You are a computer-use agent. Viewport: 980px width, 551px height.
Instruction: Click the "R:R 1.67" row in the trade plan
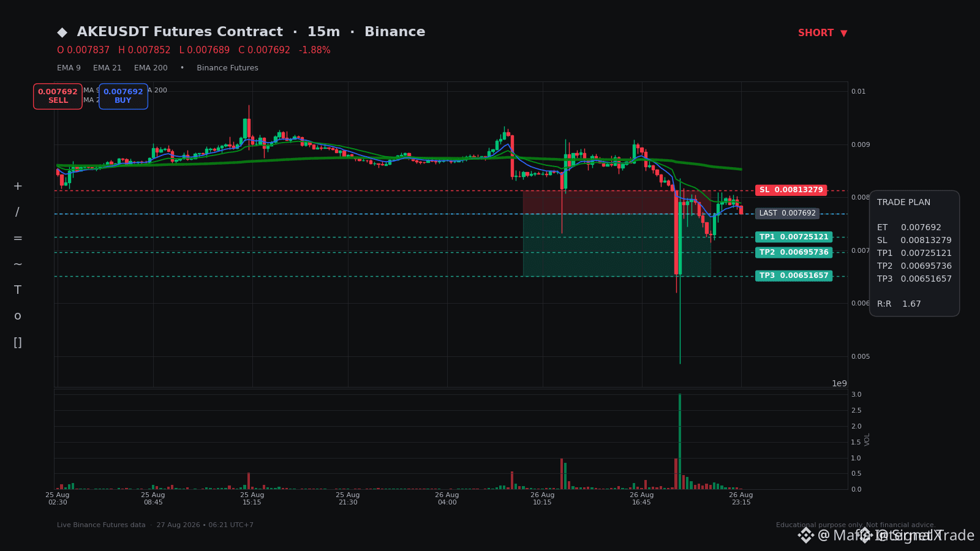[x=899, y=304]
